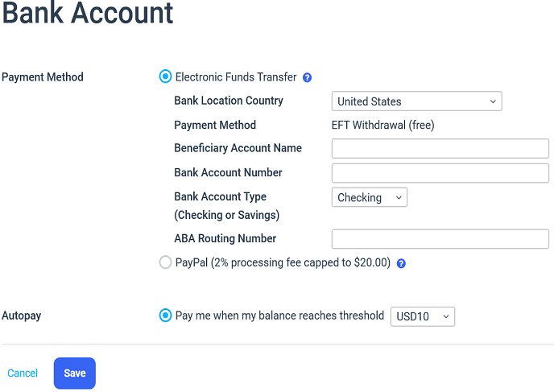Click the Beneficiary Account Name label

238,148
